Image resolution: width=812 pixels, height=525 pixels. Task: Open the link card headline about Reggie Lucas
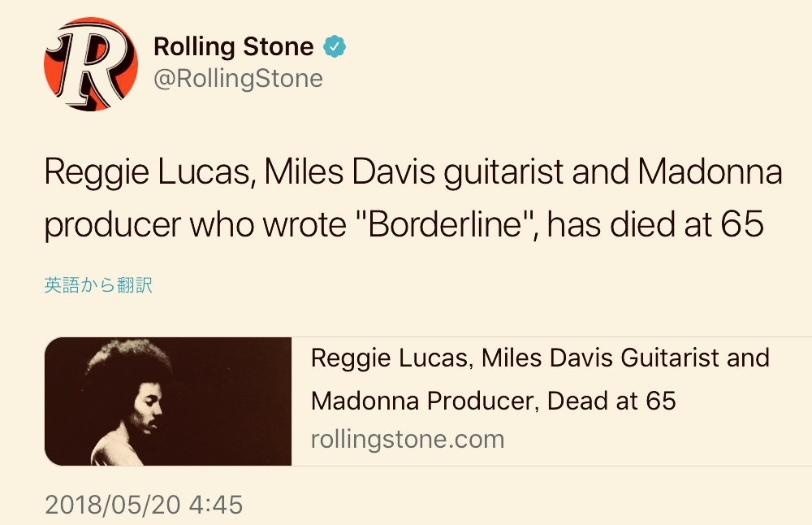(x=540, y=380)
